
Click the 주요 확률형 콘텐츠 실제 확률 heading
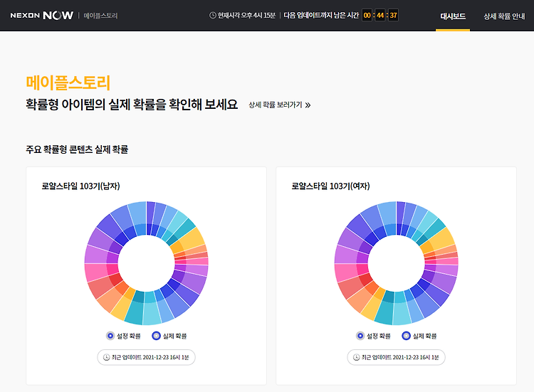point(77,149)
